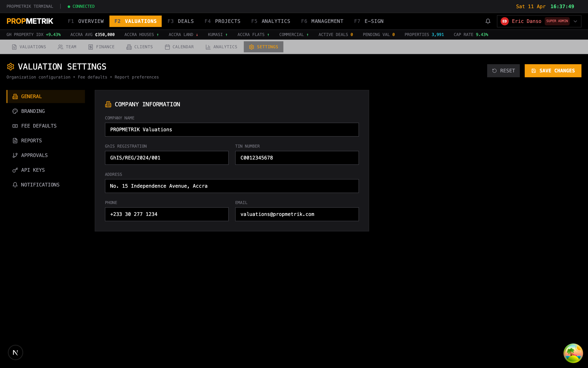
Task: Open the Branding settings section
Action: [46, 111]
